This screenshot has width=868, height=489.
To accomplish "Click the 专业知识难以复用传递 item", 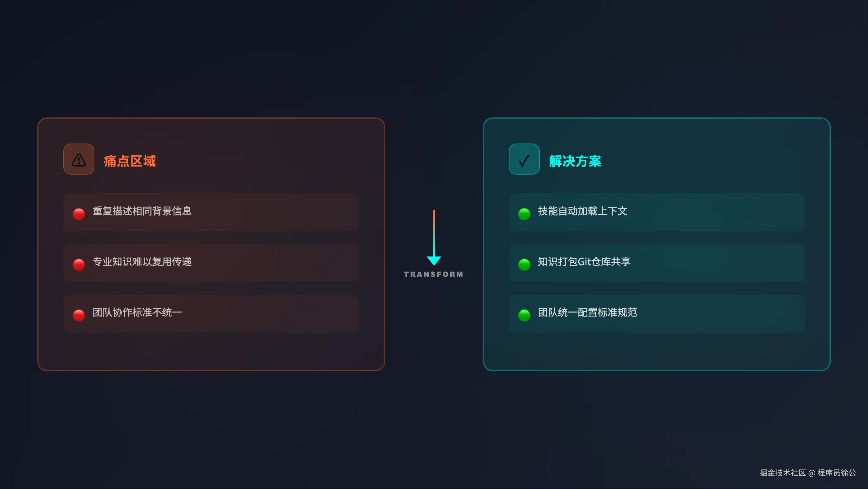I will tap(211, 263).
